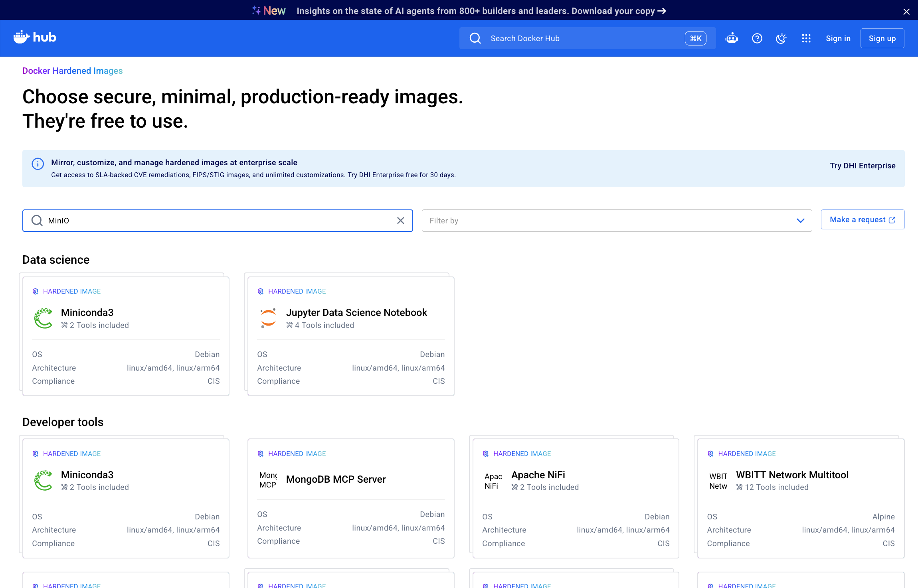Click the Make a request button

(x=863, y=219)
